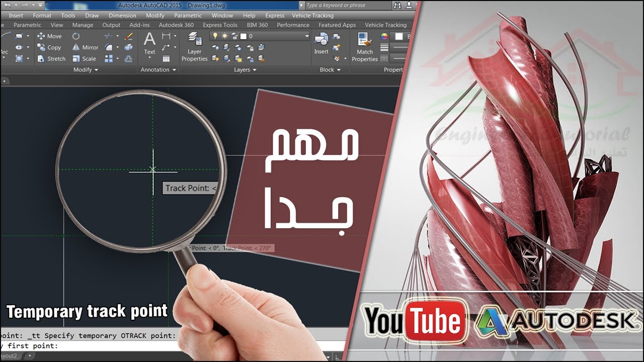The height and width of the screenshot is (362, 644).
Task: Open the Array tool dropdown arrow
Action: (117, 59)
